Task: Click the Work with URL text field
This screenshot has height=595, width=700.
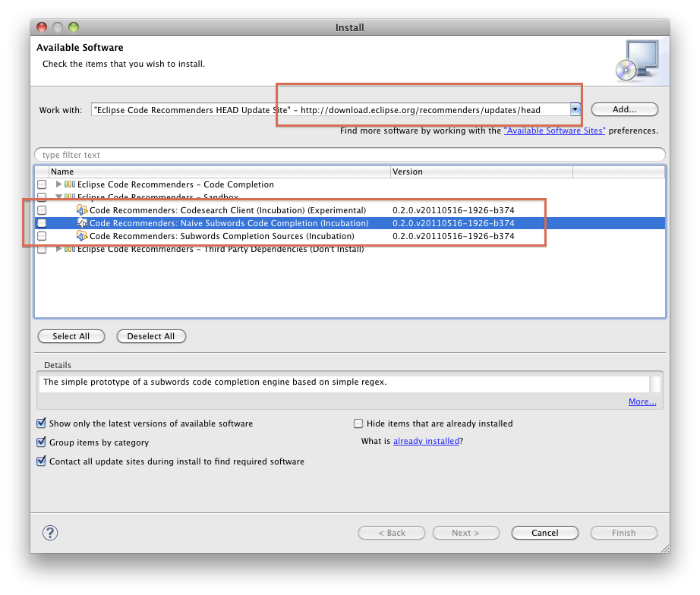Action: [x=331, y=110]
